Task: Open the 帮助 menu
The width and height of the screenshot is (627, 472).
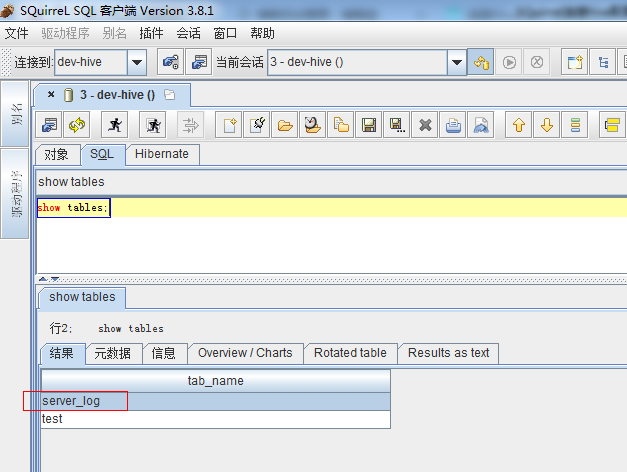Action: (x=262, y=33)
